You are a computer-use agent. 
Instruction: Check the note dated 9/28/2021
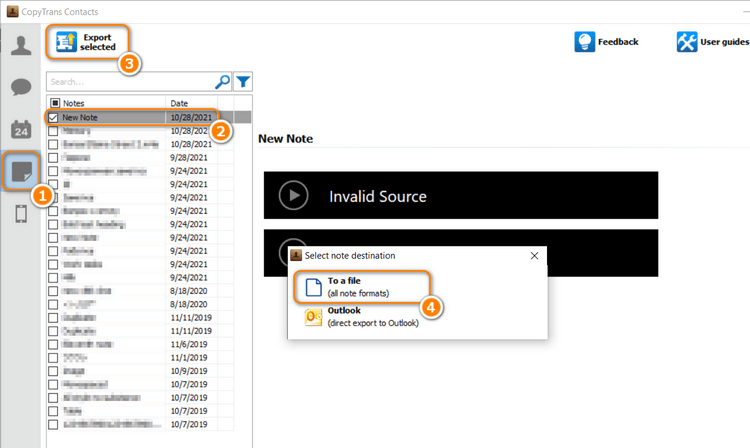(x=53, y=157)
